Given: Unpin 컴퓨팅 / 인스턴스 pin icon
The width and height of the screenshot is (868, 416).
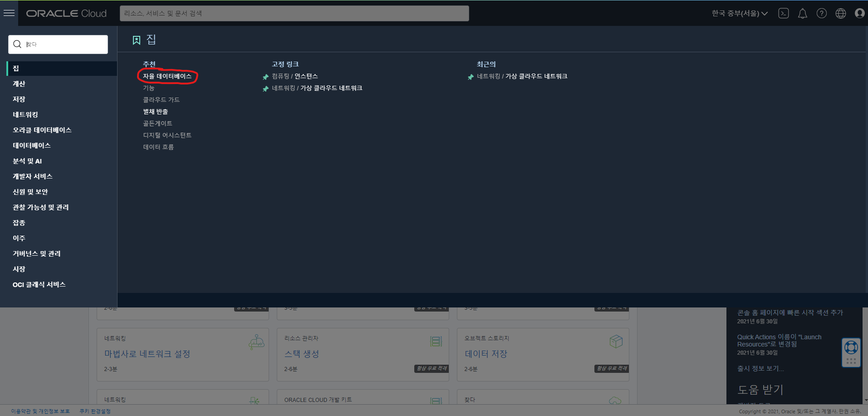Looking at the screenshot, I should 266,77.
